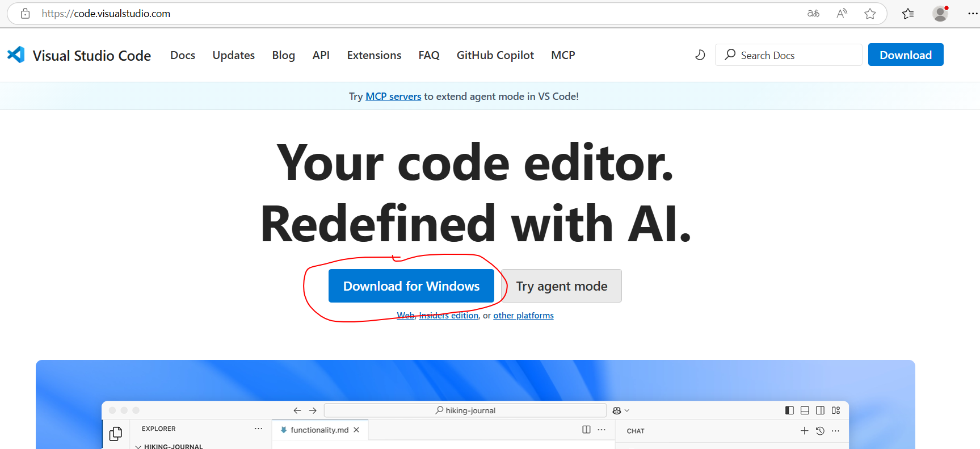Click the Download for Windows button
Viewport: 980px width, 449px height.
click(411, 286)
